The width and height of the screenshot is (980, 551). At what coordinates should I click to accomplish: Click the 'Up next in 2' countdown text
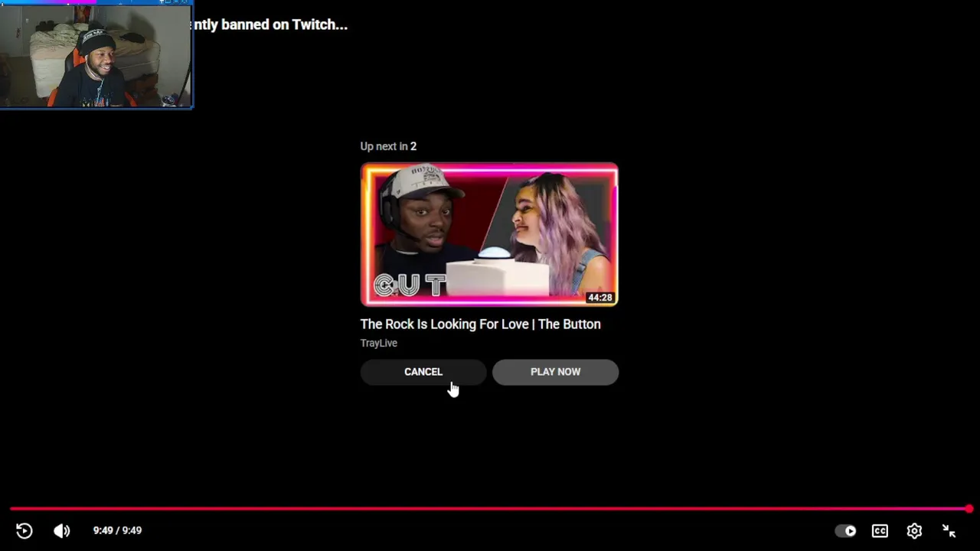click(x=388, y=146)
